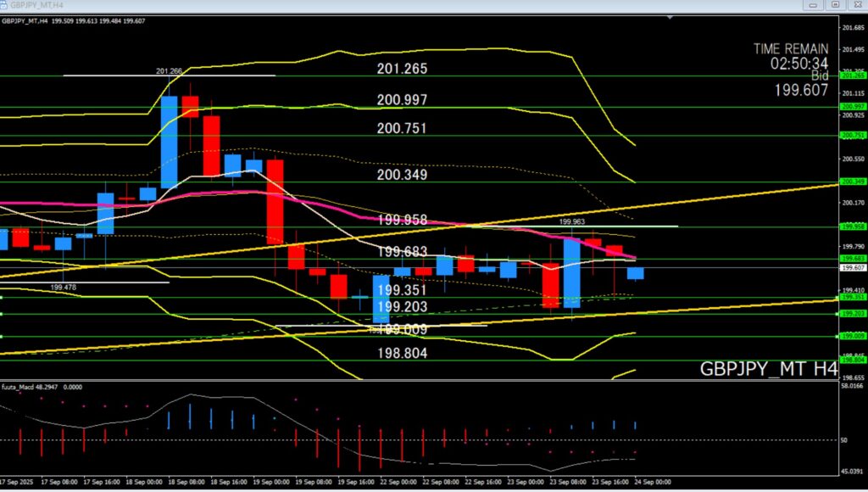Select the 199.683 horizontal level label
This screenshot has height=492, width=868.
402,252
